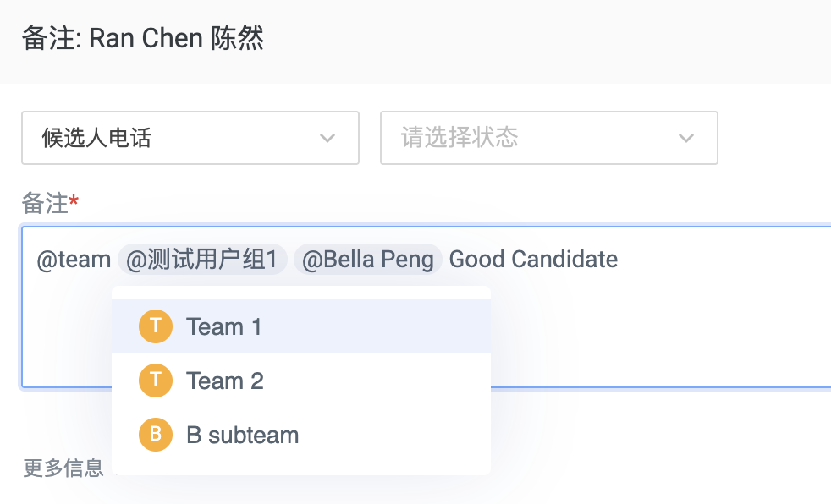Click the chevron arrow of status select
This screenshot has width=831, height=504.
pyautogui.click(x=686, y=138)
